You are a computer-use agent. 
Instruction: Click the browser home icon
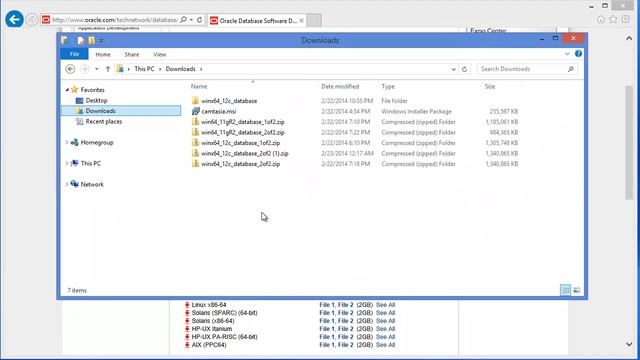[x=601, y=19]
